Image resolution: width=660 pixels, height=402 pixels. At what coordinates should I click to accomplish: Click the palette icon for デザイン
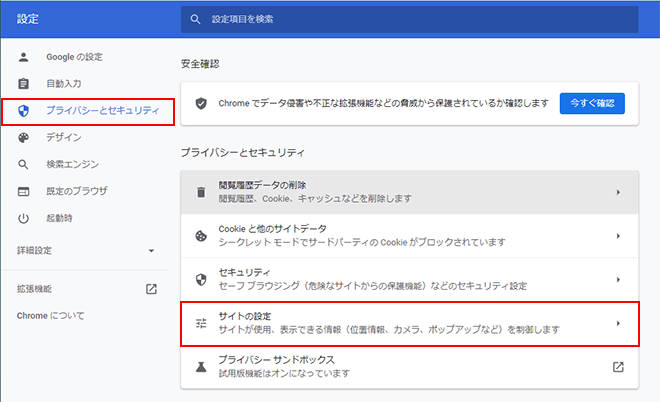(x=24, y=137)
